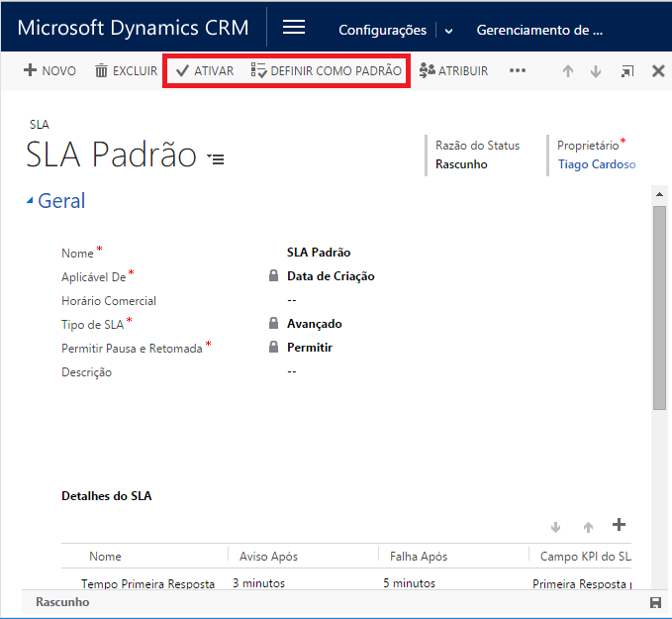Click the pop-out window icon

click(627, 71)
